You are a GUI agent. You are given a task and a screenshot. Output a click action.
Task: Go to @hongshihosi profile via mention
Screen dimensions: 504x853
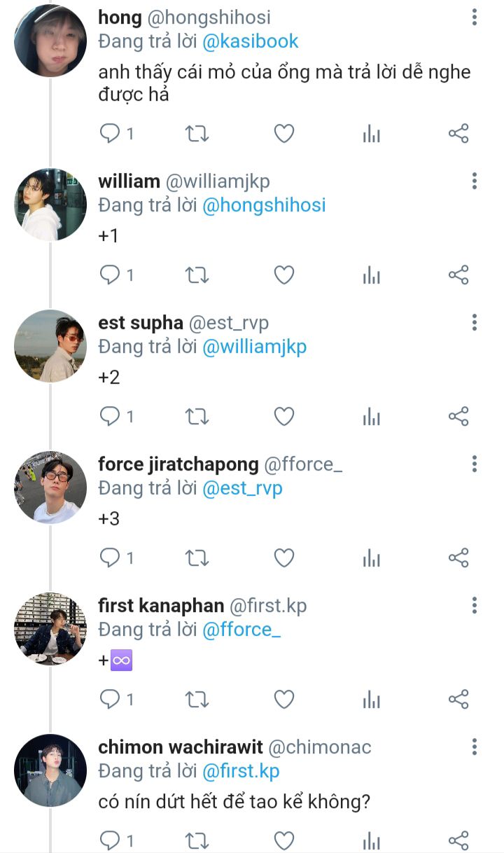click(x=264, y=205)
